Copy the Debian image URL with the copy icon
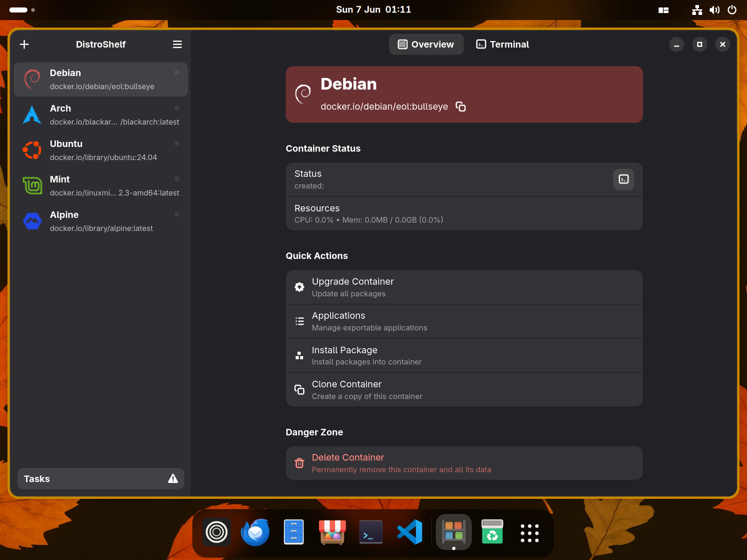 (x=461, y=107)
